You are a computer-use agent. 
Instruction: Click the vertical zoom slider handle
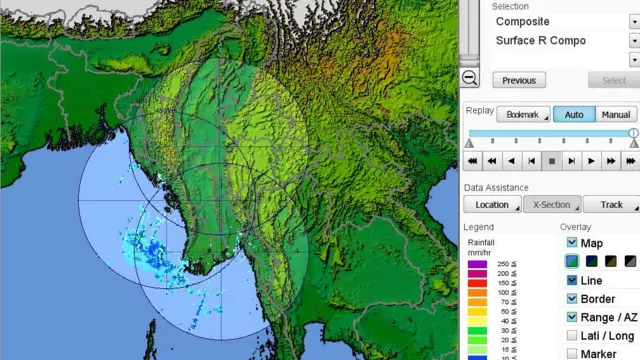[x=469, y=61]
